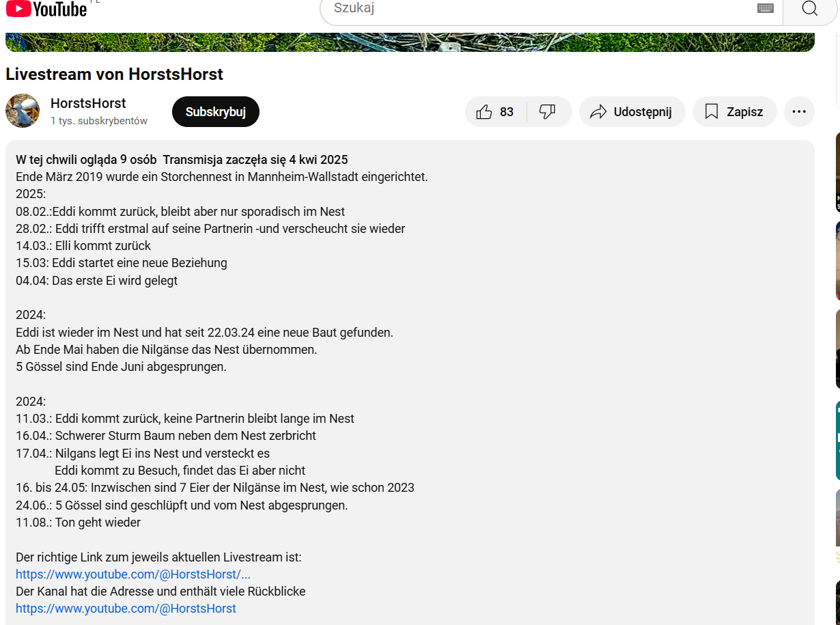Open the truncated youtube.com/@HorstsHorst/... link
The width and height of the screenshot is (840, 625).
pyautogui.click(x=133, y=574)
